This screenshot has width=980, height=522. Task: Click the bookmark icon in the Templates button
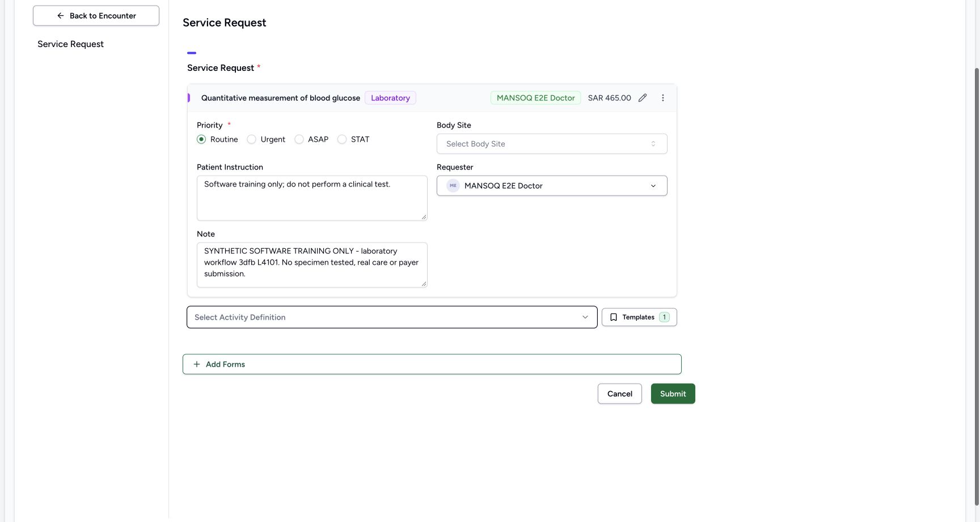click(614, 317)
